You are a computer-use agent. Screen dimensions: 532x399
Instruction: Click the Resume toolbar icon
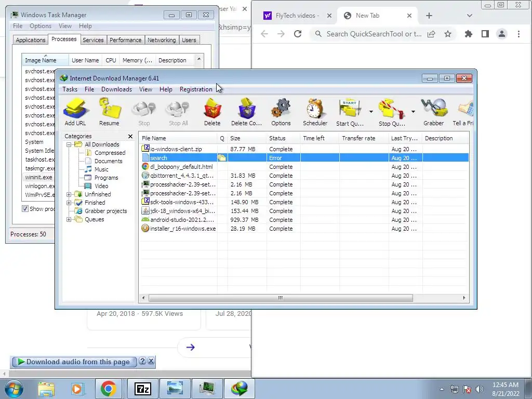[109, 112]
